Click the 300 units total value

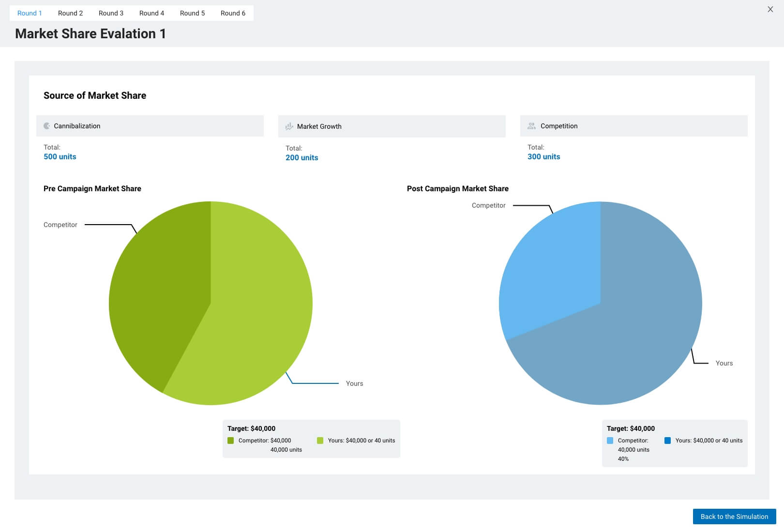544,156
